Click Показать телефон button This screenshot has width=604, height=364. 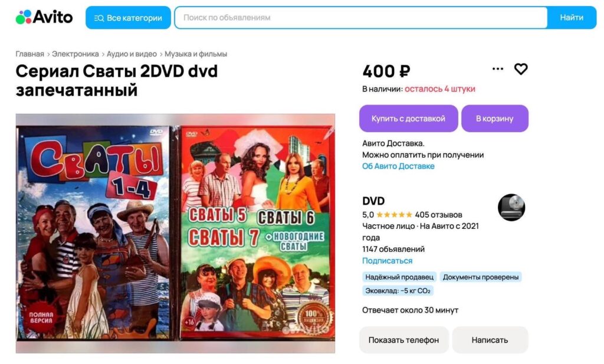pos(403,340)
